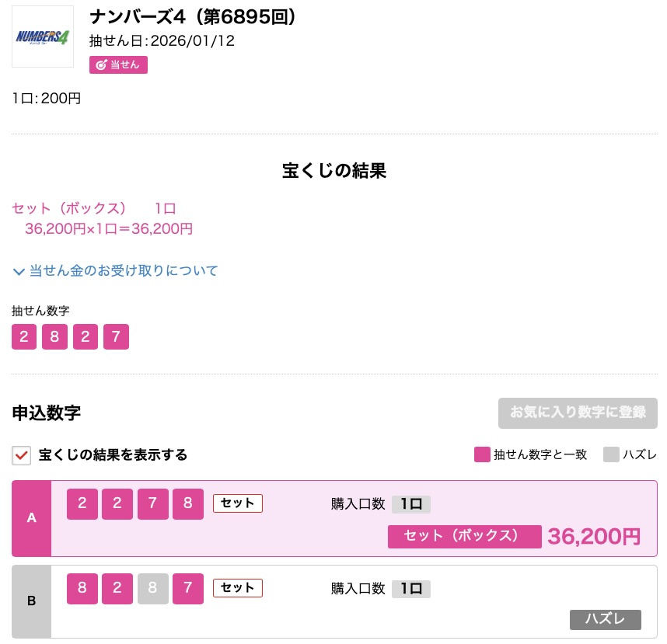
Task: Toggle 宝くじの結果を表示する checkbox
Action: click(22, 455)
